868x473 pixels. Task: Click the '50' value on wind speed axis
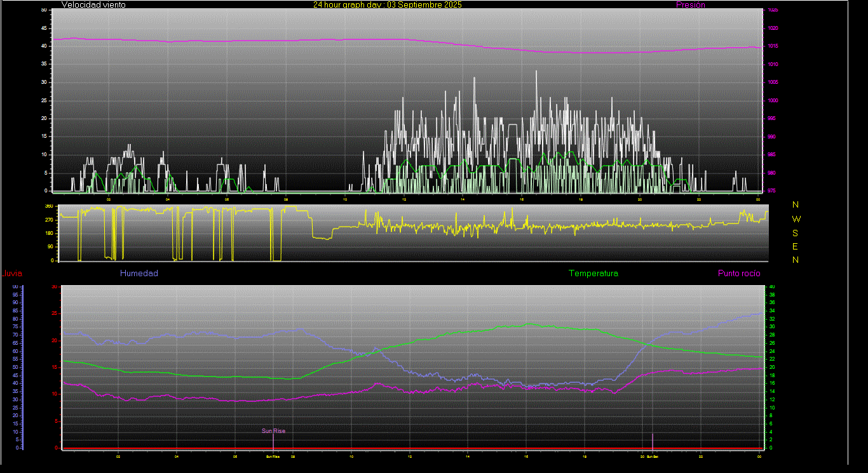pyautogui.click(x=44, y=10)
